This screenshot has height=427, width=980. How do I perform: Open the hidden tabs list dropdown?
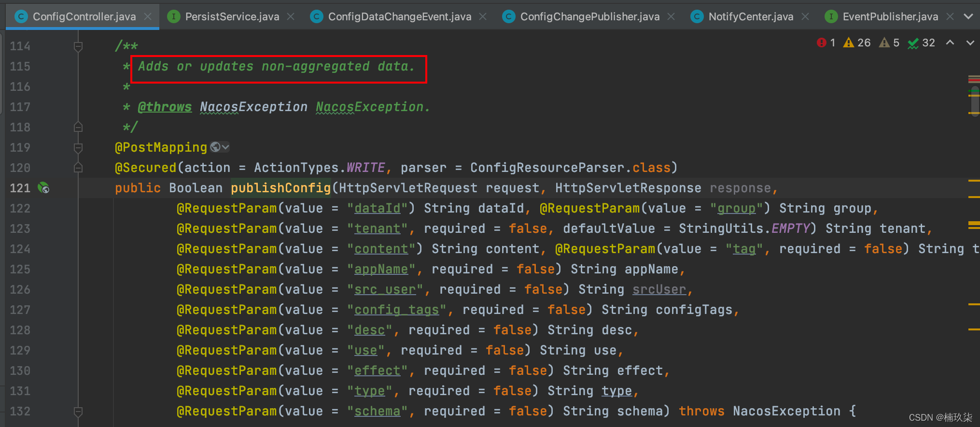968,16
